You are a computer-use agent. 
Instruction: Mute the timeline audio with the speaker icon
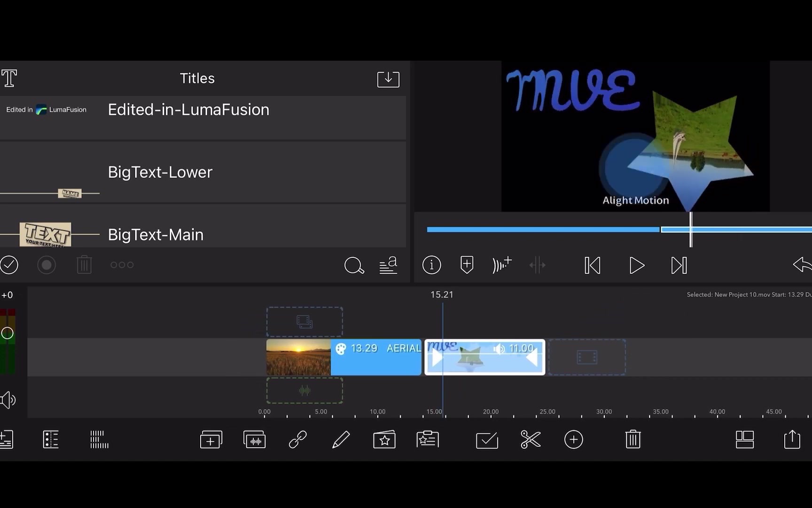(x=8, y=400)
